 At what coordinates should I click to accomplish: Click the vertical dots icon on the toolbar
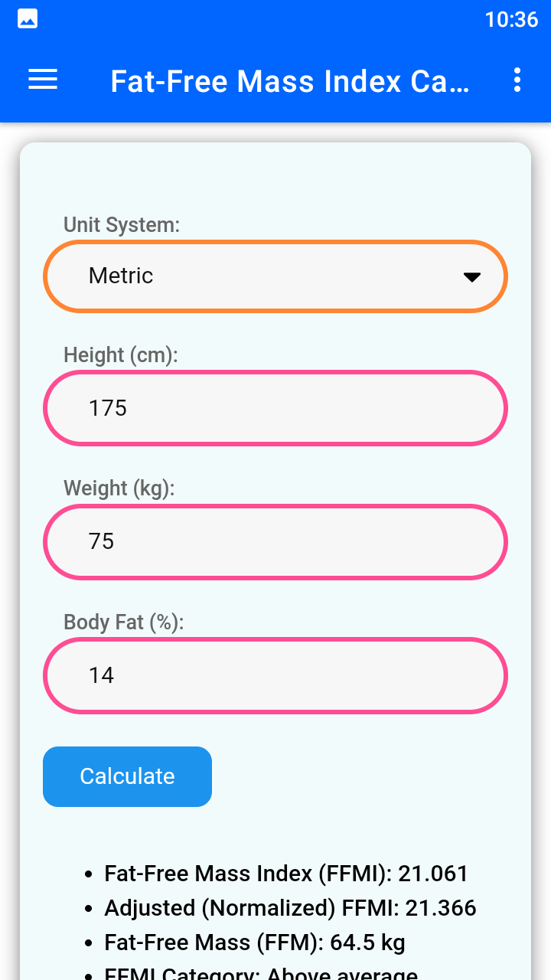(517, 80)
